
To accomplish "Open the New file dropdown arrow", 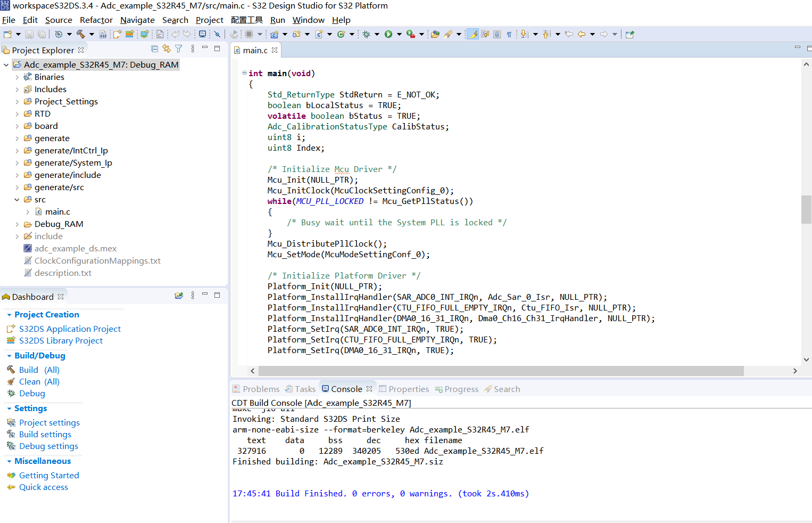I will click(18, 34).
